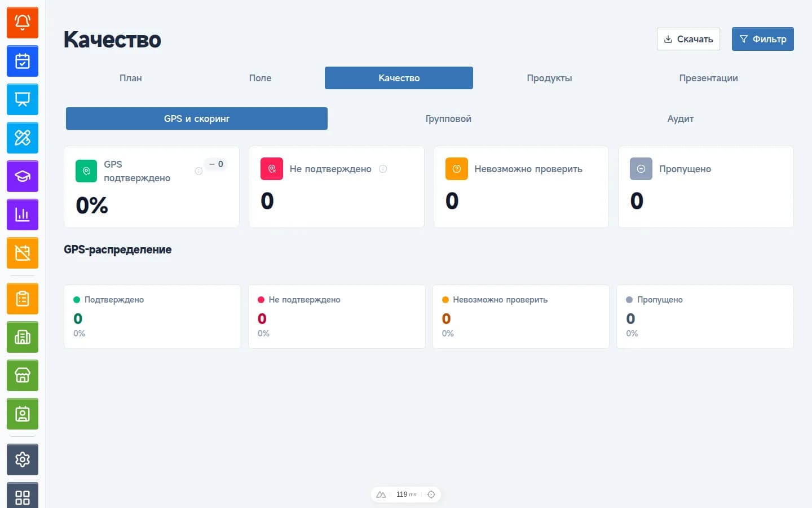
Task: Select the GPS и скоринг sub-tab
Action: (x=197, y=119)
